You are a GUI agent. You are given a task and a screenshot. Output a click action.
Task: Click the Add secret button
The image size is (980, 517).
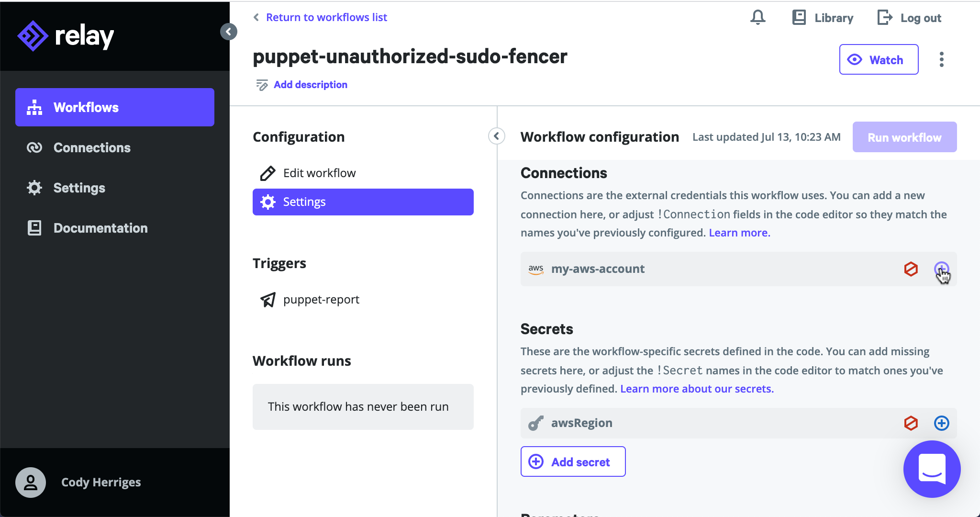click(x=573, y=462)
